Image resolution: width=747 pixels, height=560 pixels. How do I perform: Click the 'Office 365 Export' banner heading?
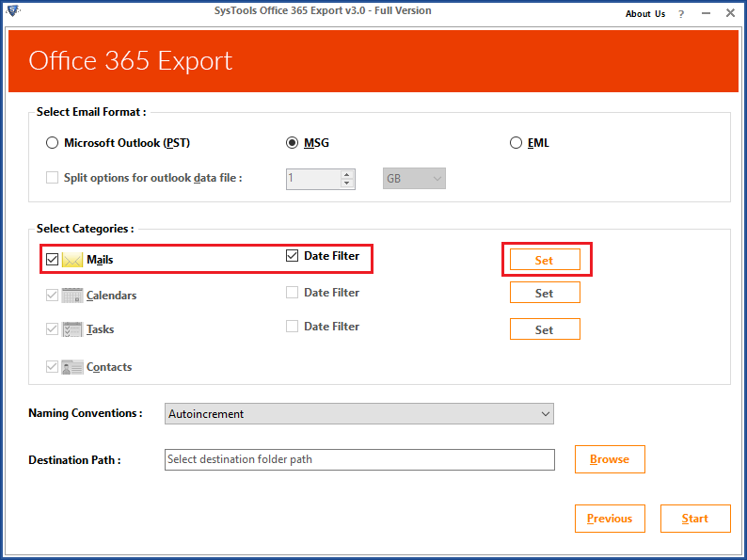pos(130,61)
